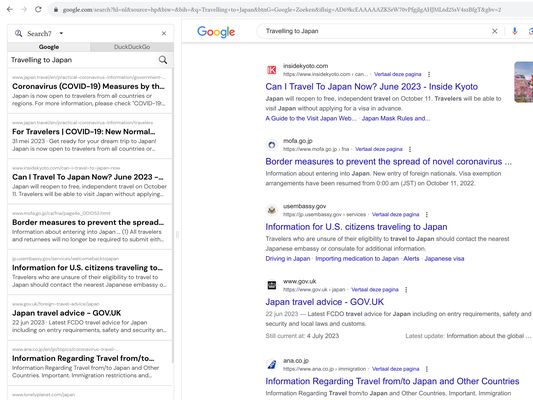Go forward with the browser forward arrow
Image resolution: width=533 pixels, height=400 pixels.
click(x=24, y=10)
